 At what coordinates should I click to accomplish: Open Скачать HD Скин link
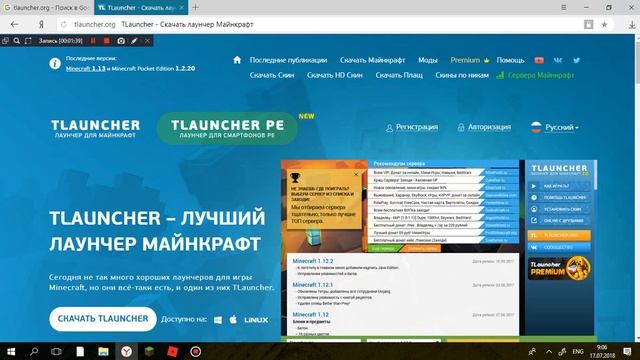pyautogui.click(x=335, y=75)
